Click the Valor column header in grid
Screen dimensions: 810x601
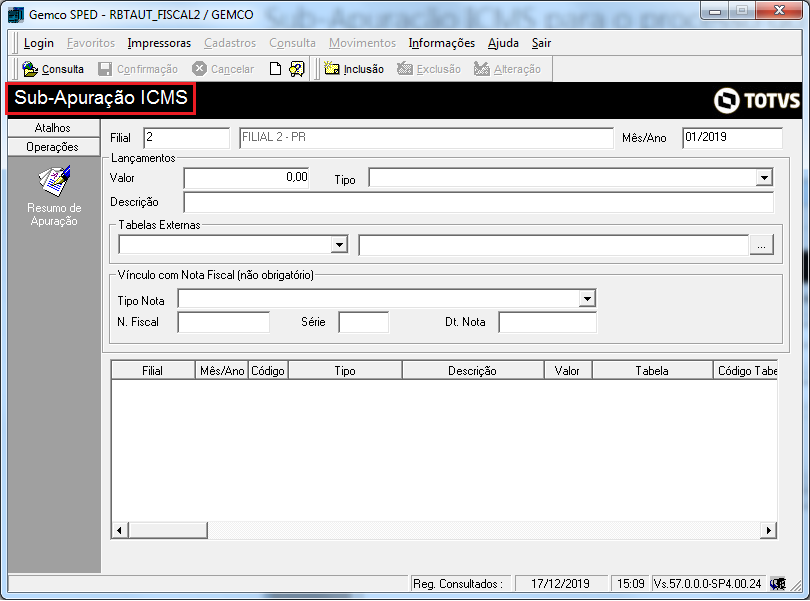pos(567,371)
